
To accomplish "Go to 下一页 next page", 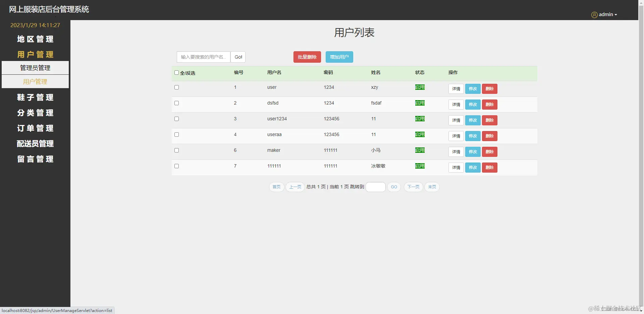I will tap(414, 187).
